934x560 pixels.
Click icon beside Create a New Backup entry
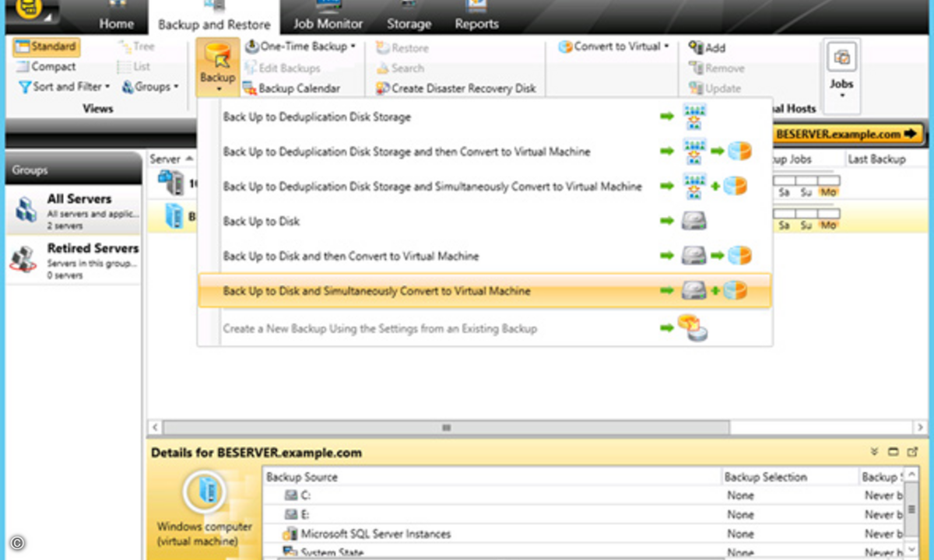[x=692, y=328]
